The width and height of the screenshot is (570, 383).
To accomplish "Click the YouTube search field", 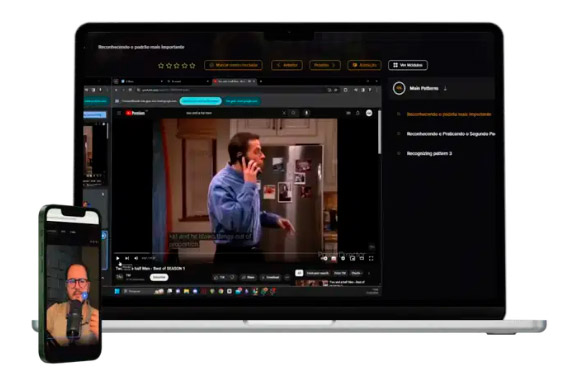I will [233, 113].
